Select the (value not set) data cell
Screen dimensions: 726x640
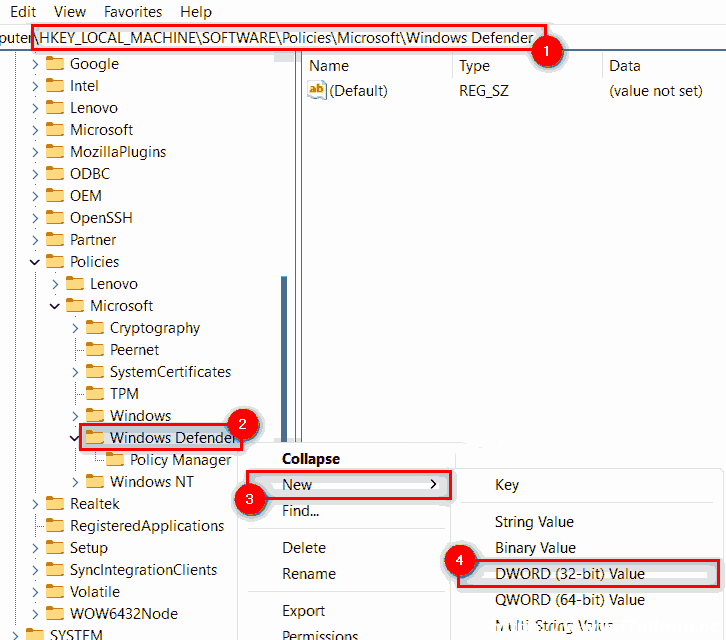tap(656, 91)
